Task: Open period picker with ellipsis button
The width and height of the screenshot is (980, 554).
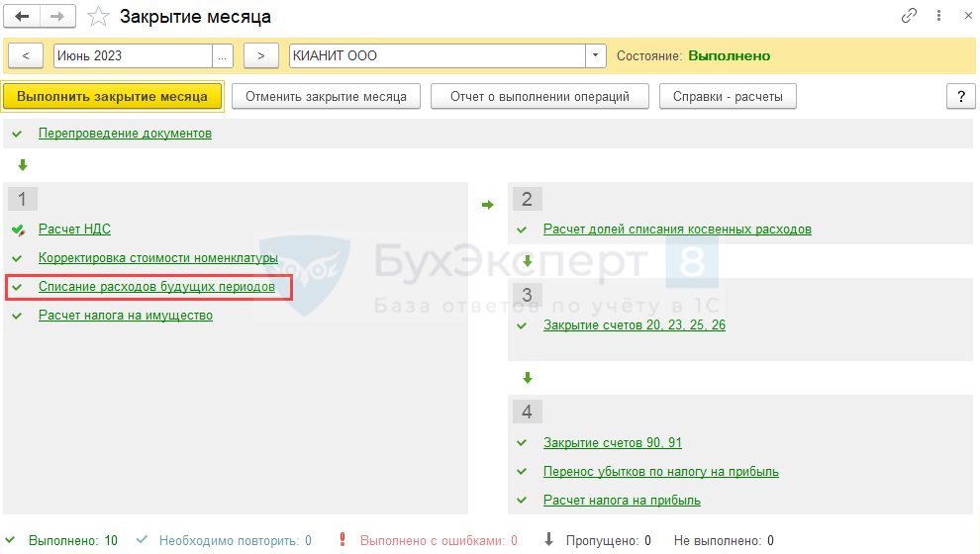Action: (223, 56)
